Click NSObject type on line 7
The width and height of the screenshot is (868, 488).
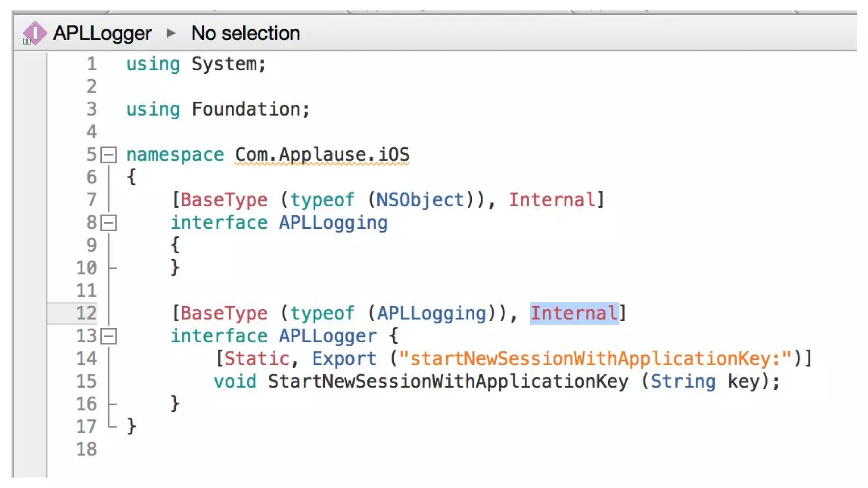(420, 200)
